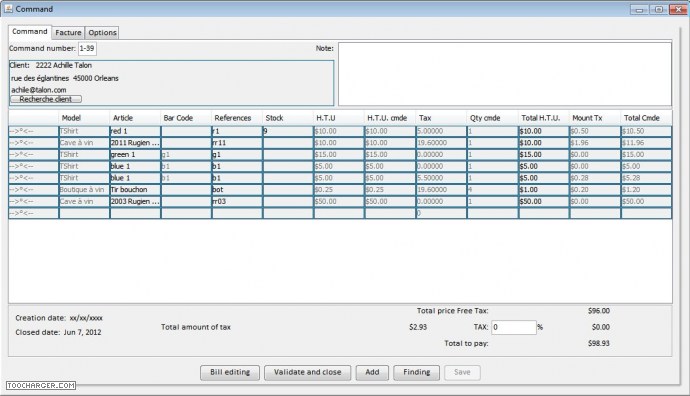Sort by the Article column header
The height and width of the screenshot is (396, 690).
135,118
